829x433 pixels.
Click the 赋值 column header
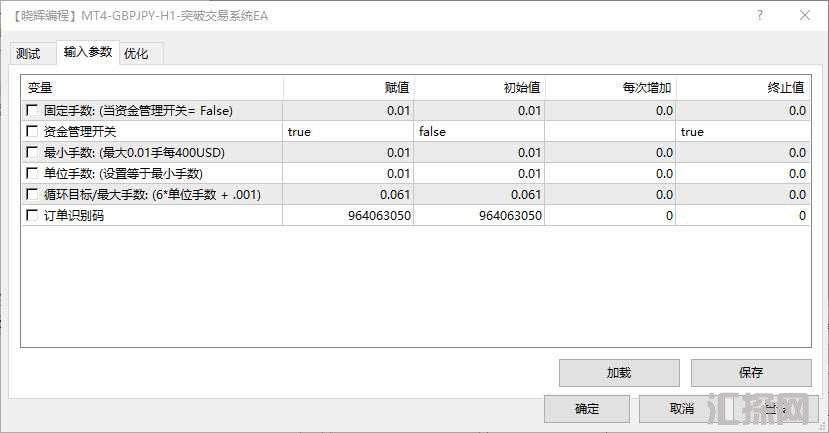tap(348, 88)
